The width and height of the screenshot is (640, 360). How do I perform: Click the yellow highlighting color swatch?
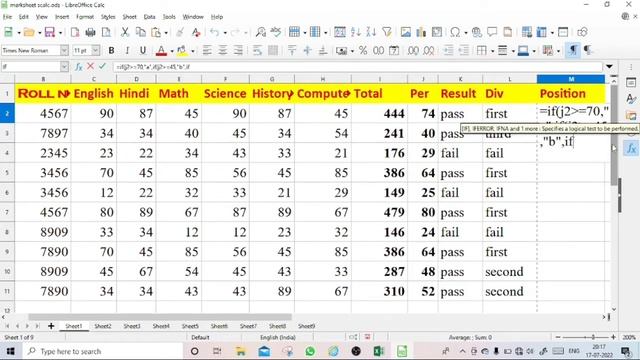tap(182, 50)
